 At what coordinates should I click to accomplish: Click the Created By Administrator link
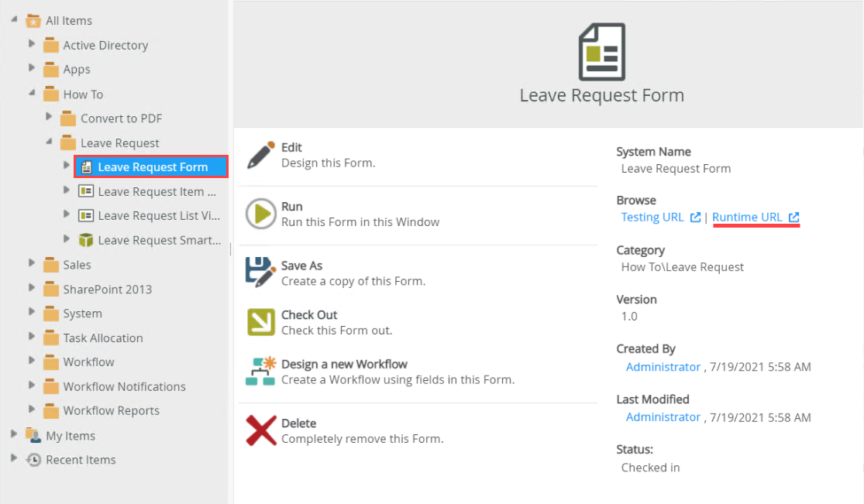pos(663,367)
